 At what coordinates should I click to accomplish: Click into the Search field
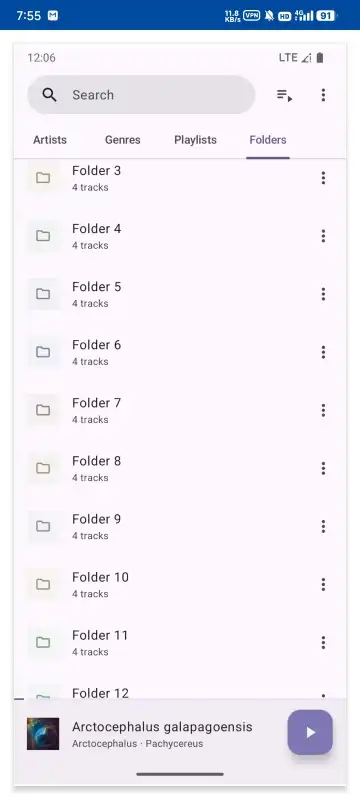point(141,95)
